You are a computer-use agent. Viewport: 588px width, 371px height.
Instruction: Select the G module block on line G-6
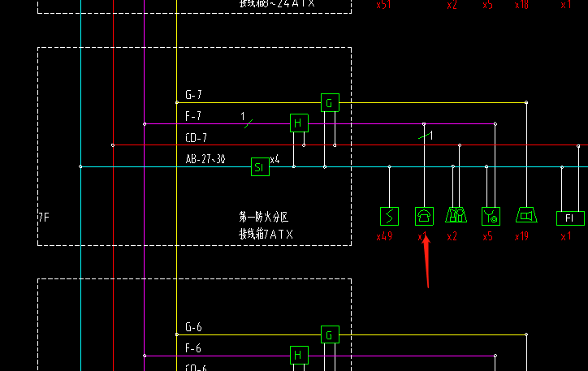[x=330, y=334]
